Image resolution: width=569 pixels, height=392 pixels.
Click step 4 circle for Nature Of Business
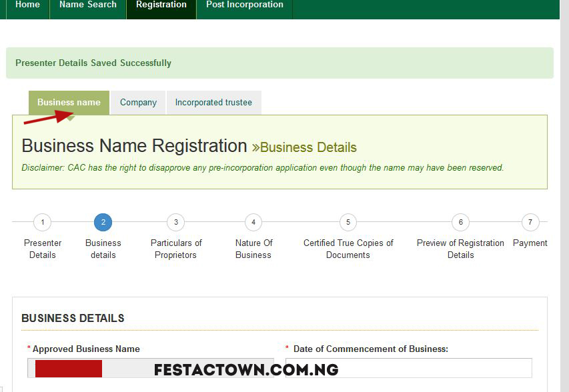coord(253,222)
